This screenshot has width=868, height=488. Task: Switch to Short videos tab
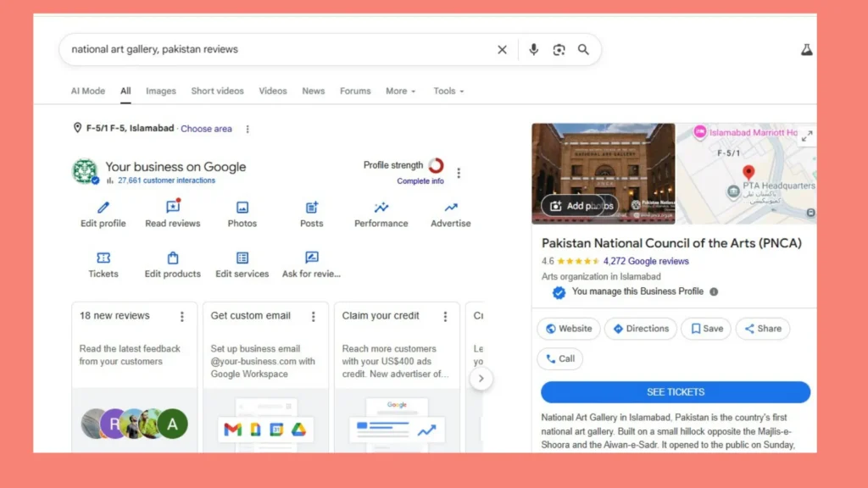(x=218, y=91)
